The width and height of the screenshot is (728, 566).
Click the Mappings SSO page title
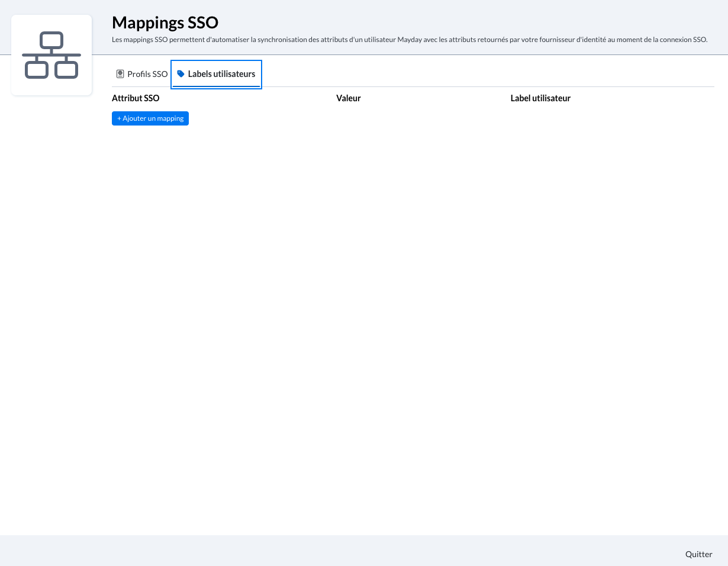(165, 23)
